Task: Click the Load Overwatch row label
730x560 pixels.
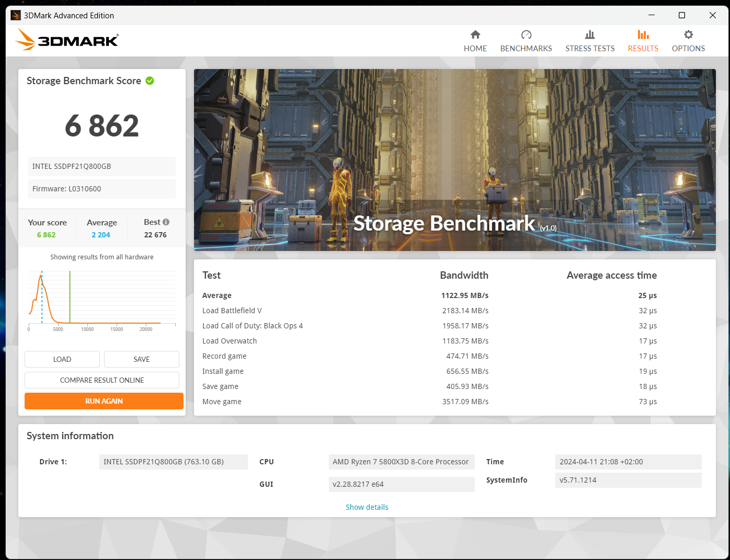Action: point(230,341)
